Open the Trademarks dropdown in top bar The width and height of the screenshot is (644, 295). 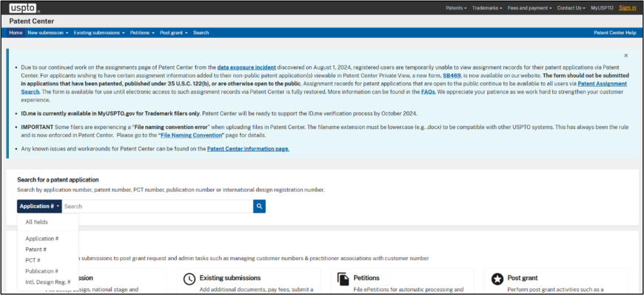487,8
